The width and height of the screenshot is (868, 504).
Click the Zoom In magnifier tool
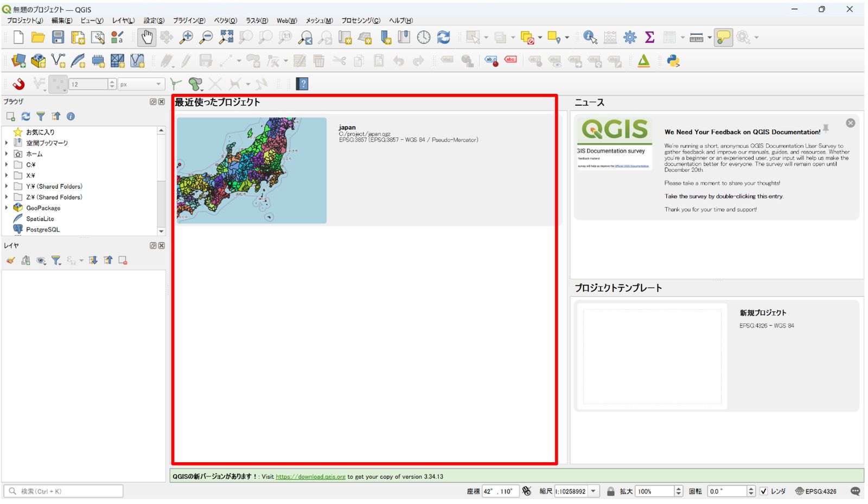pos(186,37)
